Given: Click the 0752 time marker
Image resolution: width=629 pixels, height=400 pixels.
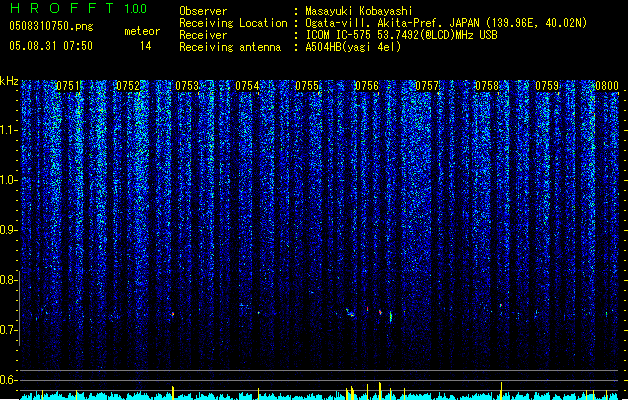Looking at the screenshot, I should [128, 86].
